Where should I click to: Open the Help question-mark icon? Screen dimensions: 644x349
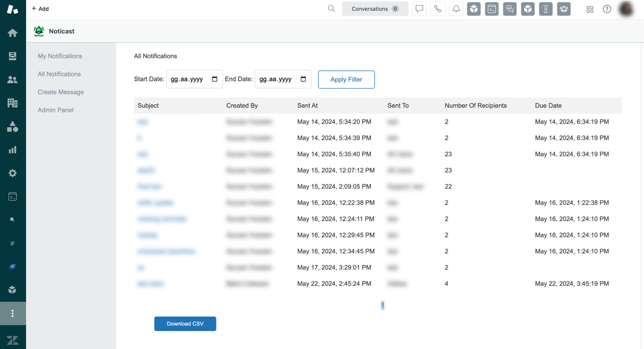click(x=607, y=9)
